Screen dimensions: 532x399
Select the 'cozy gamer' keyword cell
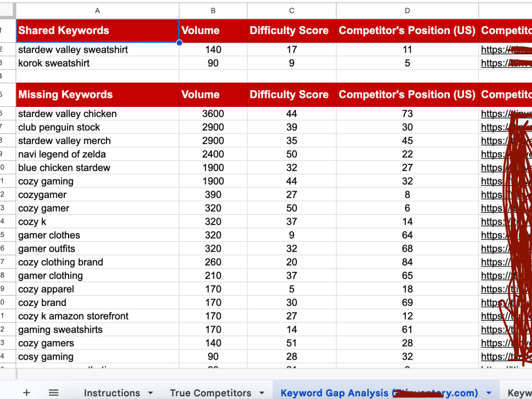[x=97, y=209]
